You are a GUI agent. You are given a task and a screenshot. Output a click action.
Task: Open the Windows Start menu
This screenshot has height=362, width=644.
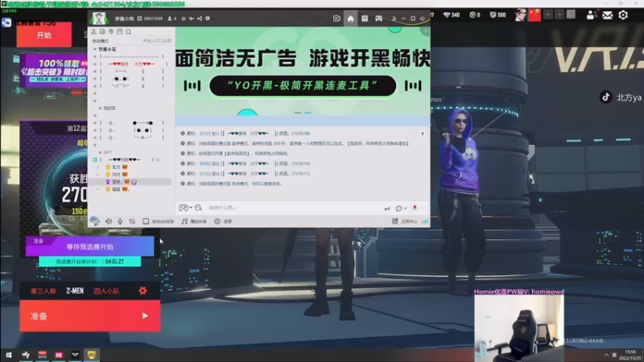pos(9,355)
